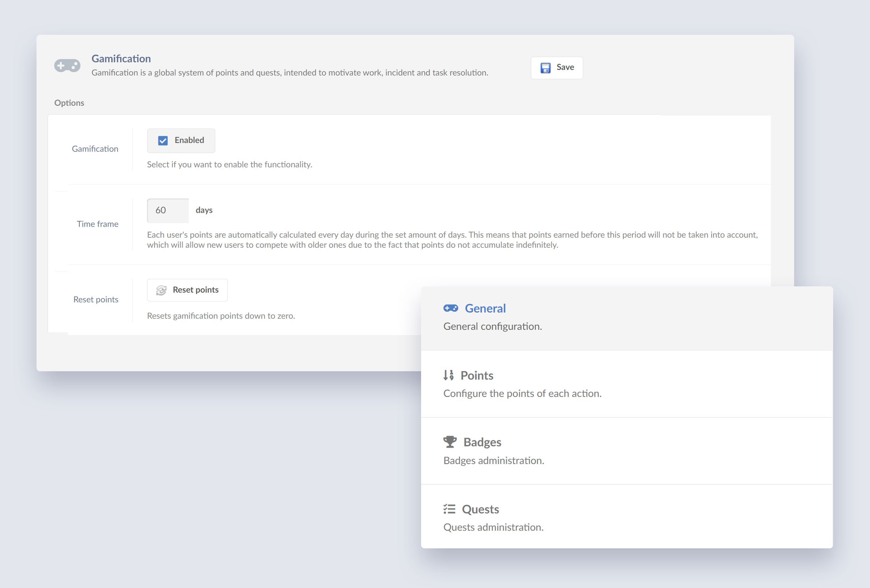Click the sort-arrows icon beside Points
870x588 pixels.
448,375
